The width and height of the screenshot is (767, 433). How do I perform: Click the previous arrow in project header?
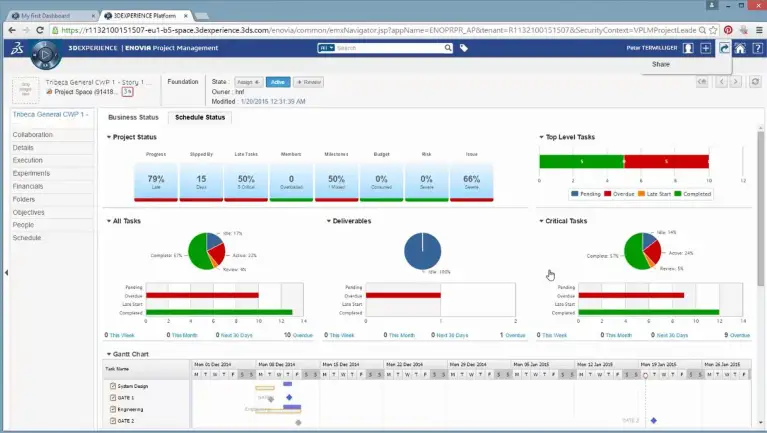tap(722, 82)
